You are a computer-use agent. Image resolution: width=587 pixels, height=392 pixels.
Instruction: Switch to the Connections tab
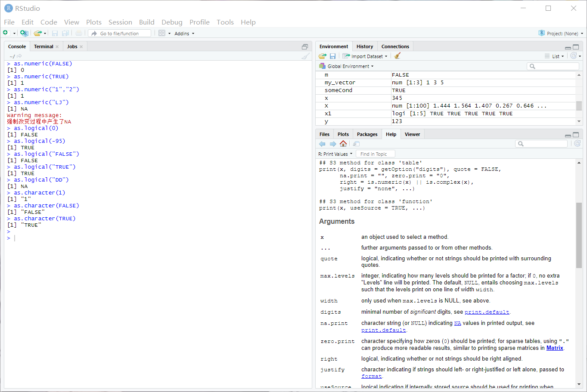click(395, 46)
